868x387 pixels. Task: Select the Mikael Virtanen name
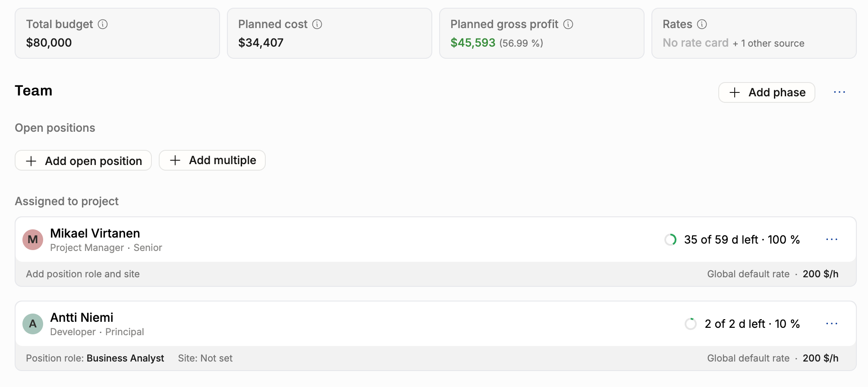[x=95, y=233]
